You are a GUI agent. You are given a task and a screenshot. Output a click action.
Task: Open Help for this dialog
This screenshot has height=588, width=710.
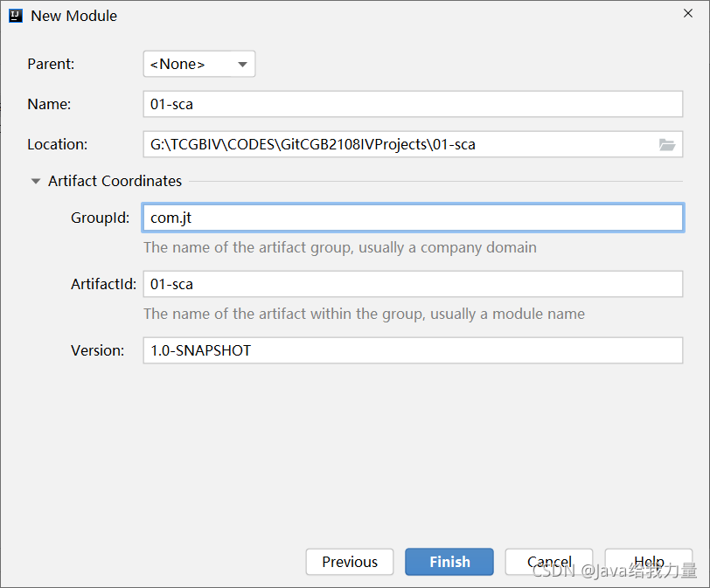[x=649, y=562]
